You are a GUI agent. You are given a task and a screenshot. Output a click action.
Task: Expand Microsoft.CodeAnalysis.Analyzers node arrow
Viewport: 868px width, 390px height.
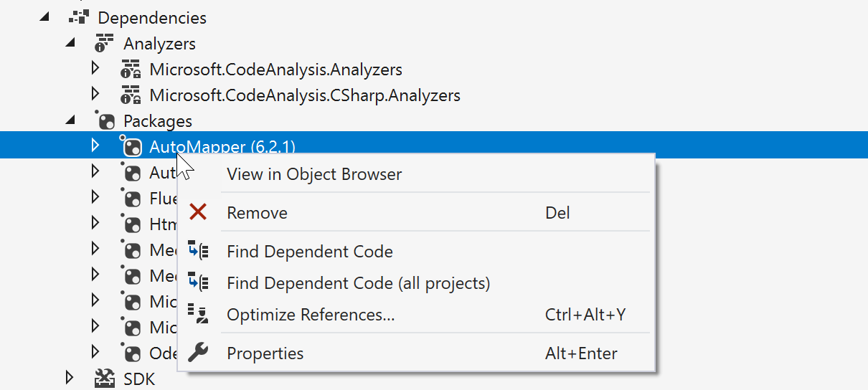coord(95,69)
